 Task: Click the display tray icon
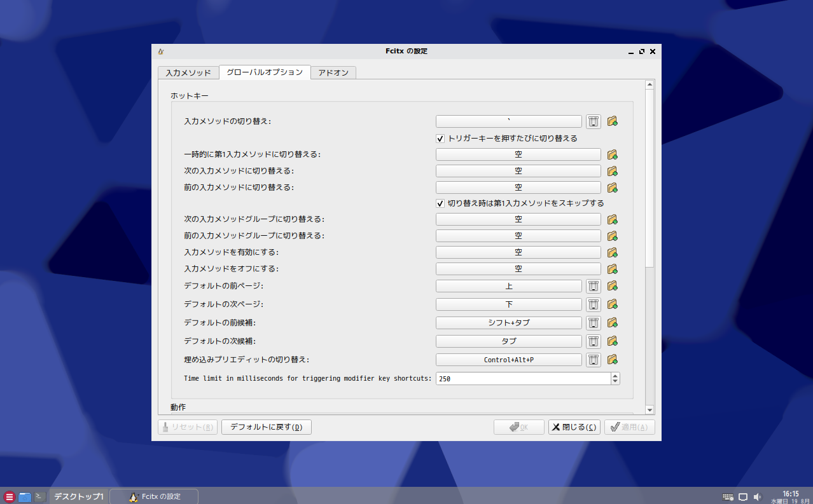click(742, 496)
